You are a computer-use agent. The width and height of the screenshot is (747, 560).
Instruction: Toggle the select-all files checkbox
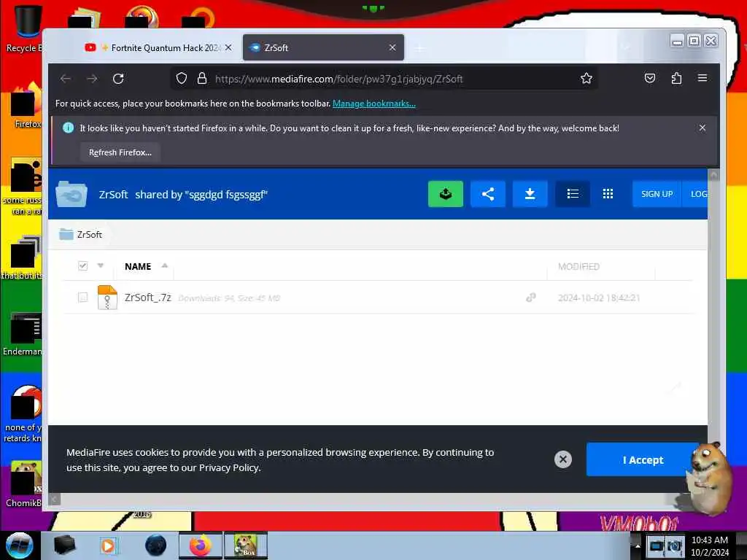pos(83,265)
